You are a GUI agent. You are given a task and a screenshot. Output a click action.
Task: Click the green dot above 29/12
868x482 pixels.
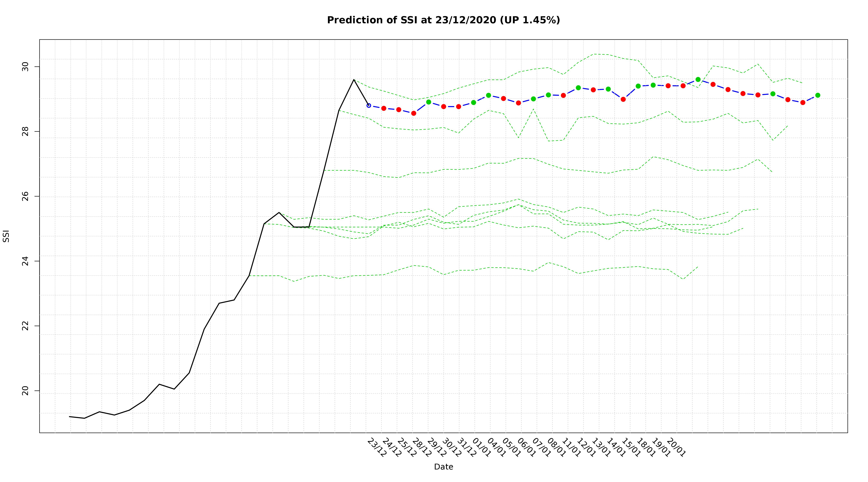(429, 102)
